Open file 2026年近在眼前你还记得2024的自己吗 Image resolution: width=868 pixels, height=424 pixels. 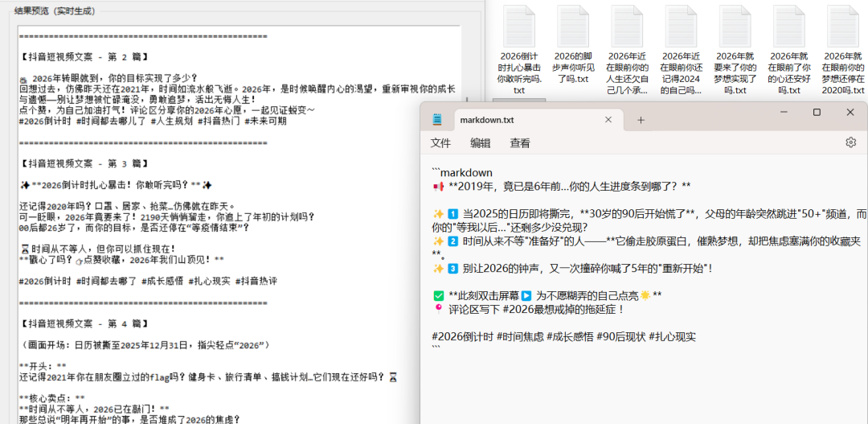(681, 50)
